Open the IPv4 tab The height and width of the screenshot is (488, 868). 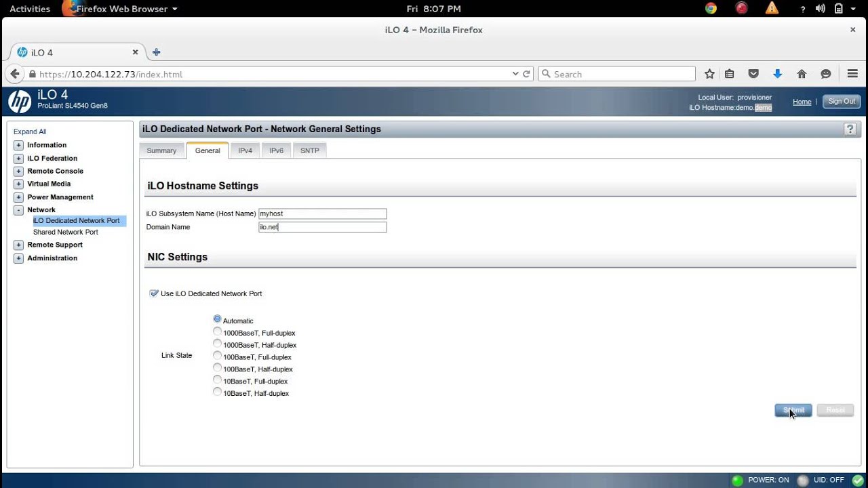[245, 150]
